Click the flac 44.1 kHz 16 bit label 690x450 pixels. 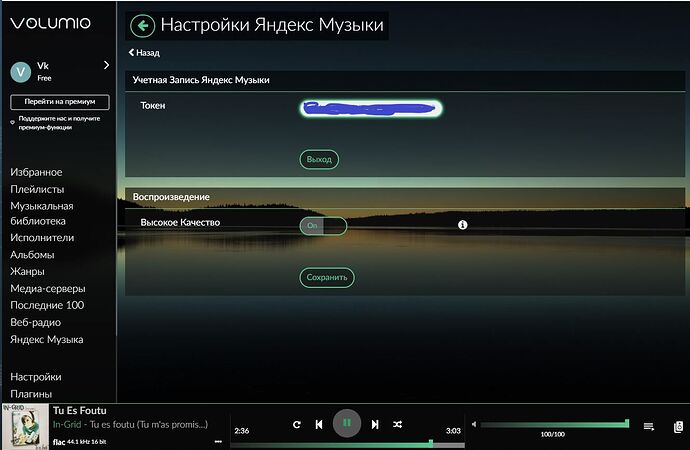pyautogui.click(x=80, y=442)
